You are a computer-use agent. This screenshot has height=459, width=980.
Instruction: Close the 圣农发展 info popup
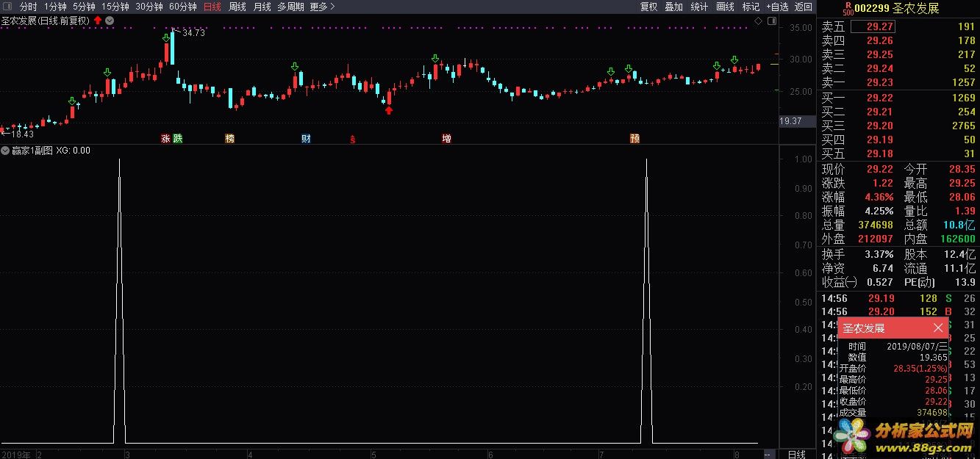coord(938,328)
